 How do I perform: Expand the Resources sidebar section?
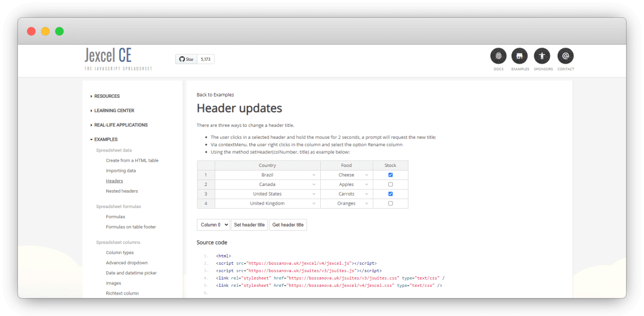click(105, 96)
